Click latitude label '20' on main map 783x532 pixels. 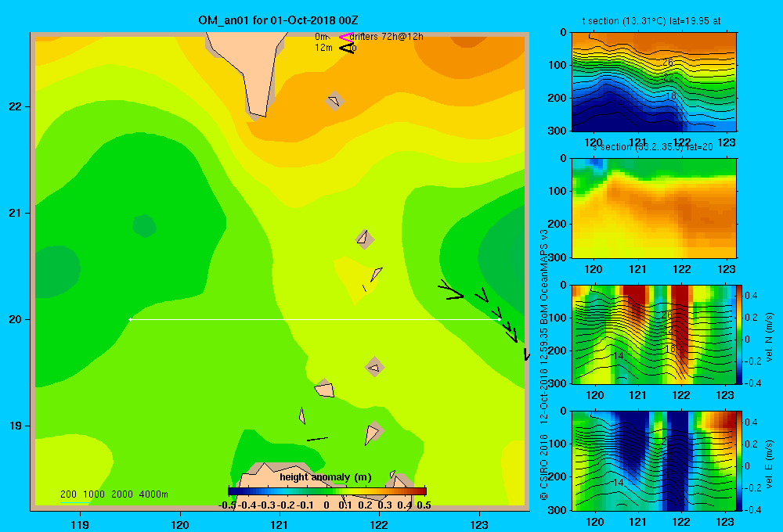pos(16,319)
